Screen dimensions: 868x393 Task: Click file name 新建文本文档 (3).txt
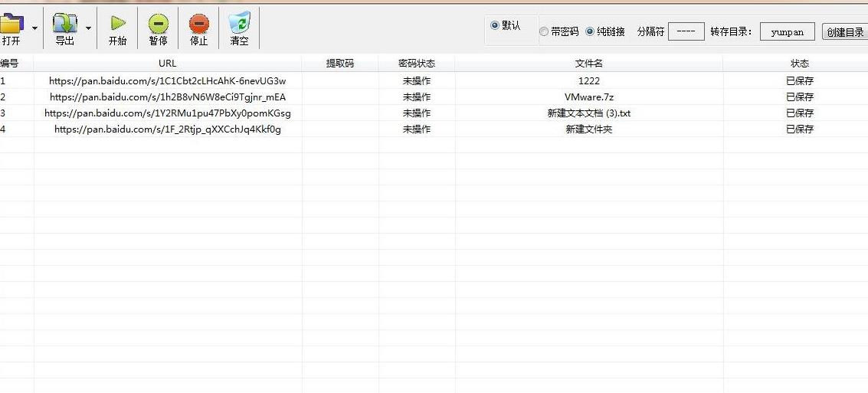589,113
